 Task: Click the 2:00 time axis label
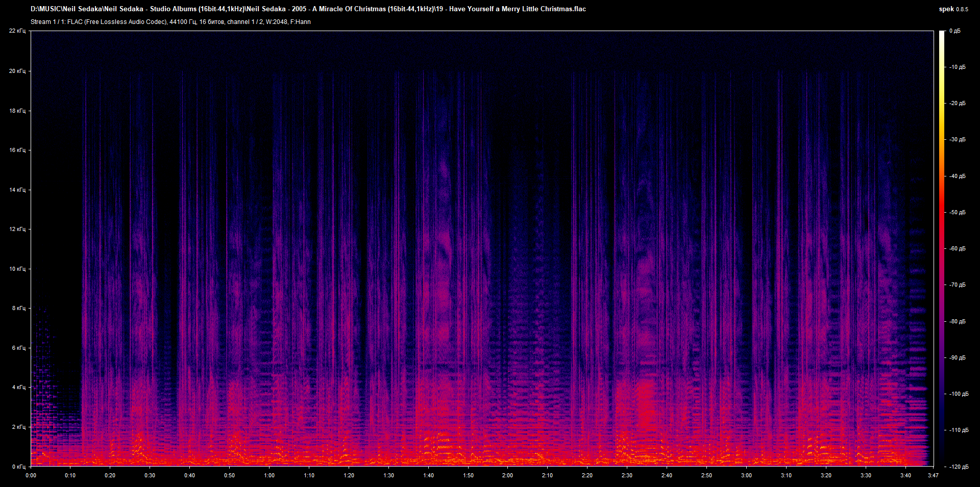pos(508,475)
